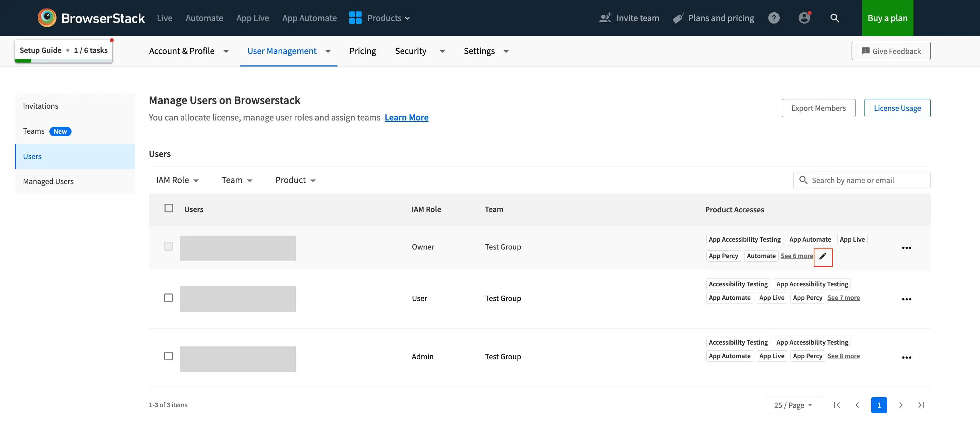Open the Product filter dropdown

coord(295,180)
